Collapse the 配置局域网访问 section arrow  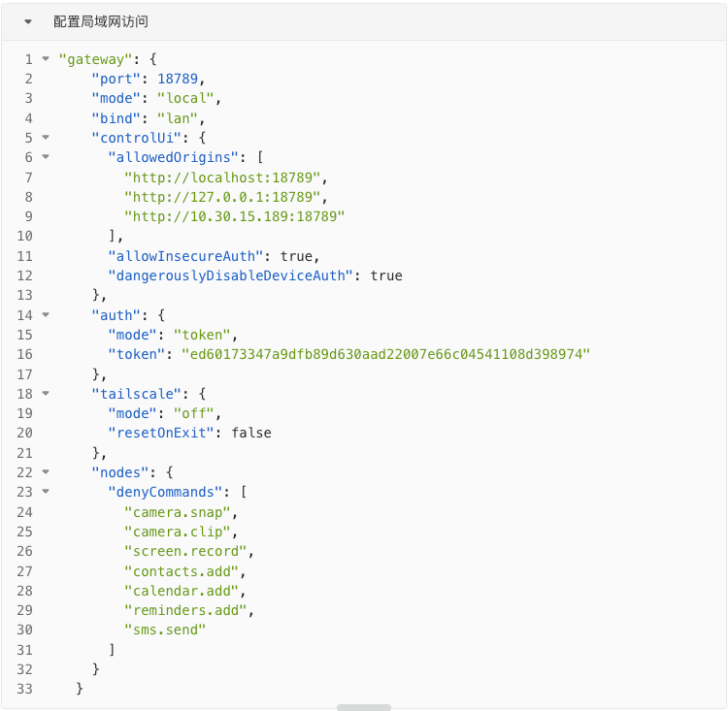[x=28, y=21]
